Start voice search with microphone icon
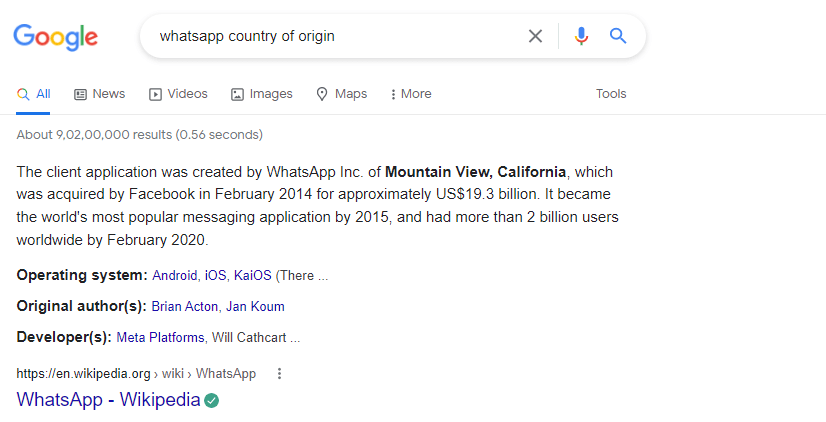The width and height of the screenshot is (826, 422). (581, 36)
